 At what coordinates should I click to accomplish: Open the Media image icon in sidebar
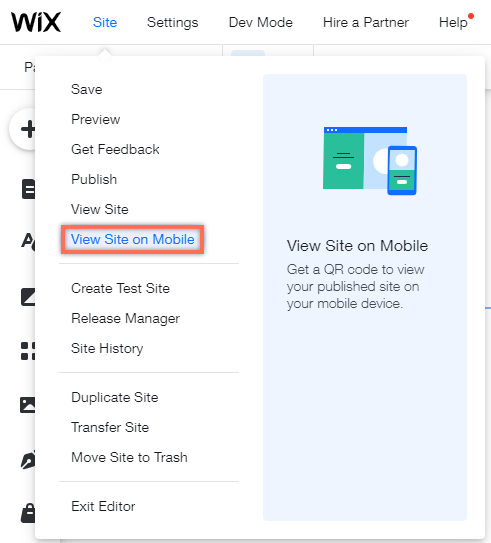(28, 405)
